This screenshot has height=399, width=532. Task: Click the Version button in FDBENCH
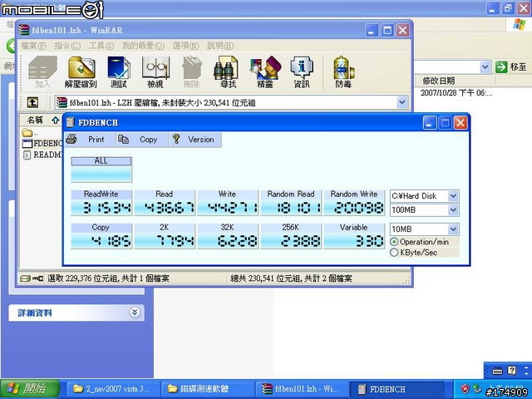tap(195, 140)
